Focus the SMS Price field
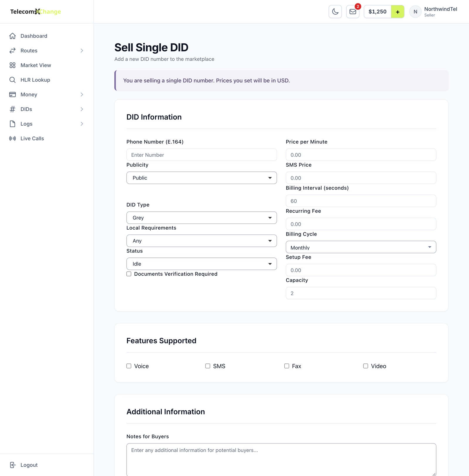 pos(361,178)
